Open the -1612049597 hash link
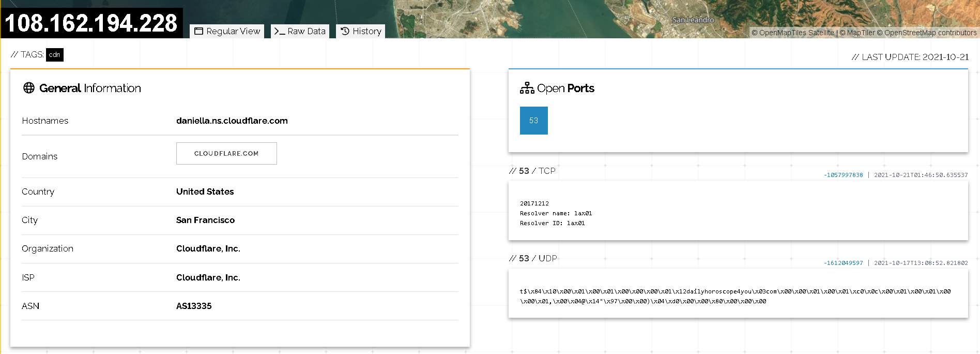The width and height of the screenshot is (980, 354). coord(843,263)
